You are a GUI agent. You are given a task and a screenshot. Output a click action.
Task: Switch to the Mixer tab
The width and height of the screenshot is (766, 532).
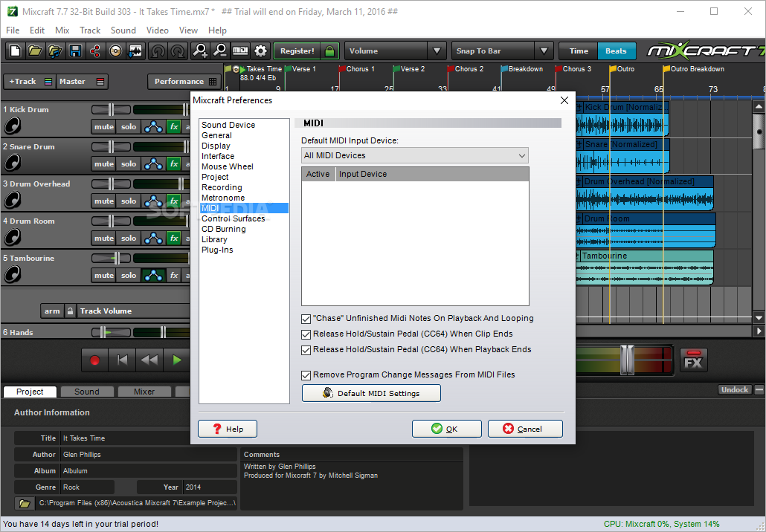click(144, 392)
